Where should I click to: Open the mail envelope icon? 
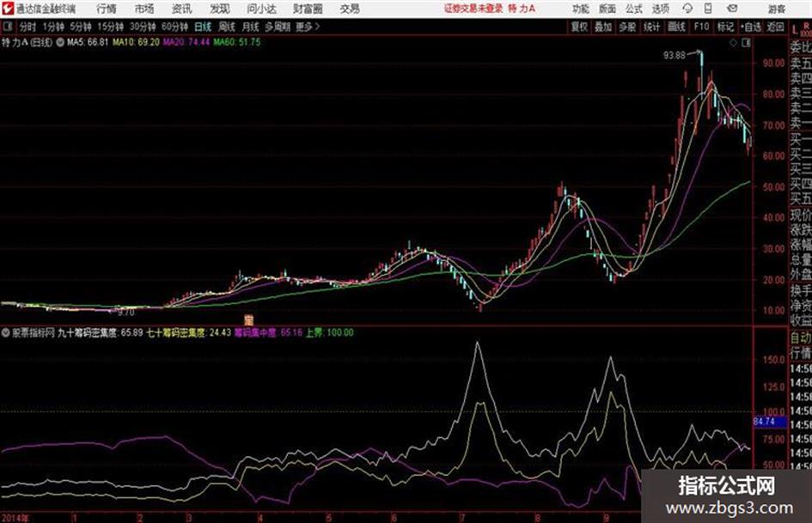tap(732, 9)
